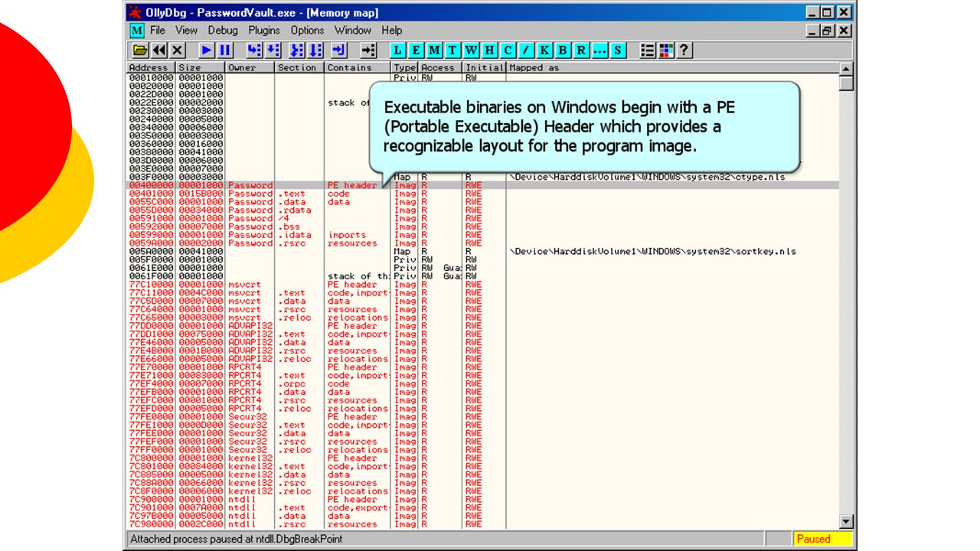
Task: Select ADVAPI32 .reloc row at 77E66000
Action: click(482, 359)
